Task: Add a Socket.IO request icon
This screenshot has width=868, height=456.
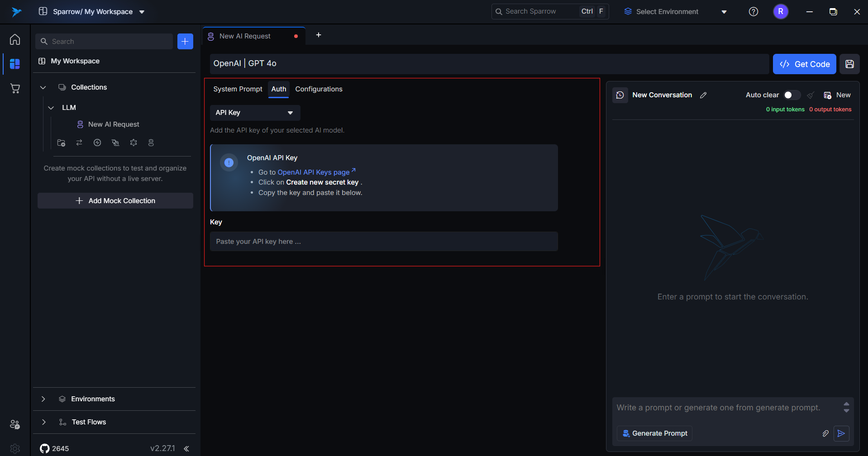Action: 115,142
